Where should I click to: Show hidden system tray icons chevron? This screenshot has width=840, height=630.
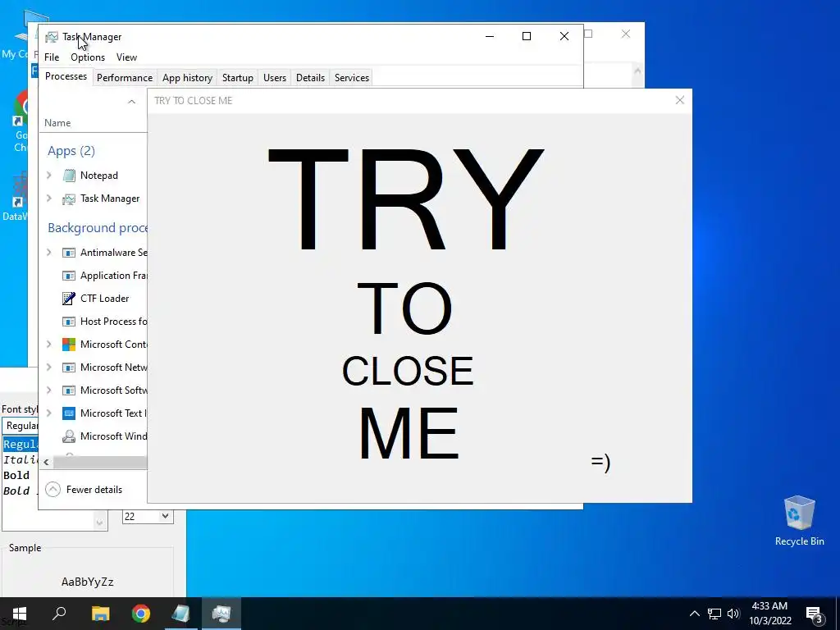pos(694,614)
